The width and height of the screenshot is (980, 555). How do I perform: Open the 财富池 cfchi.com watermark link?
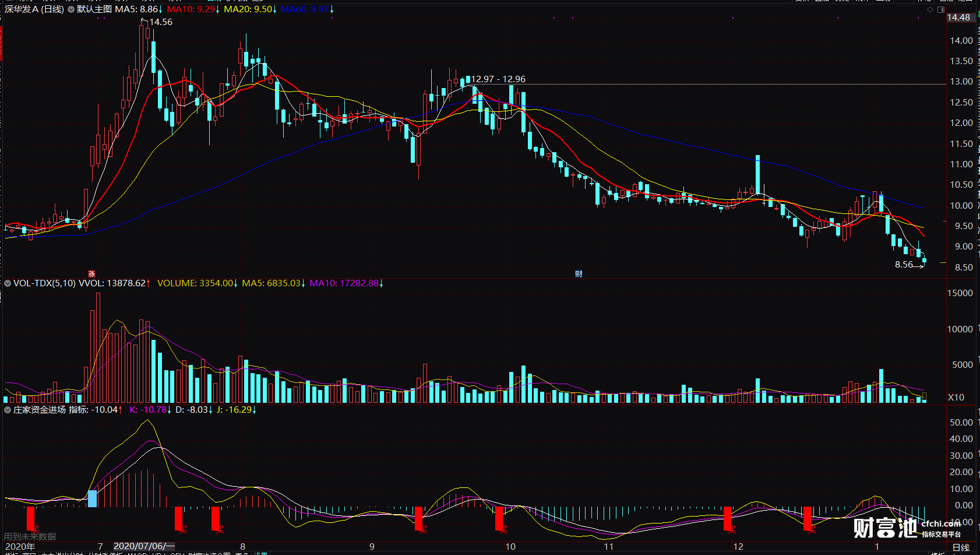point(907,528)
